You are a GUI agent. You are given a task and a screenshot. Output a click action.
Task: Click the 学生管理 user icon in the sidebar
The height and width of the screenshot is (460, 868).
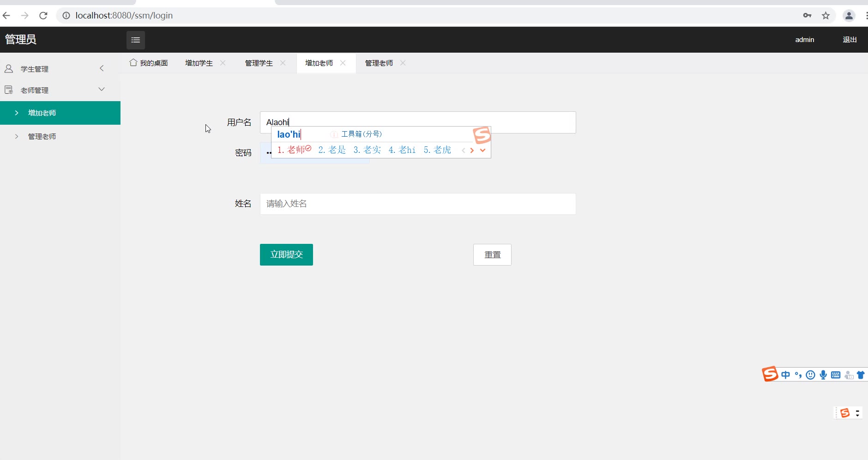pyautogui.click(x=9, y=69)
